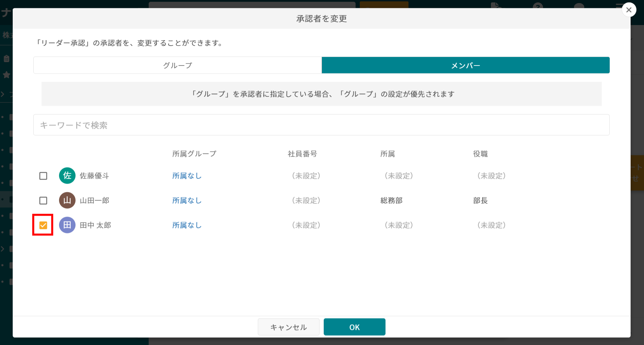644x345 pixels.
Task: Click the clipboard icon in the left sidebar
Action: coord(6,58)
